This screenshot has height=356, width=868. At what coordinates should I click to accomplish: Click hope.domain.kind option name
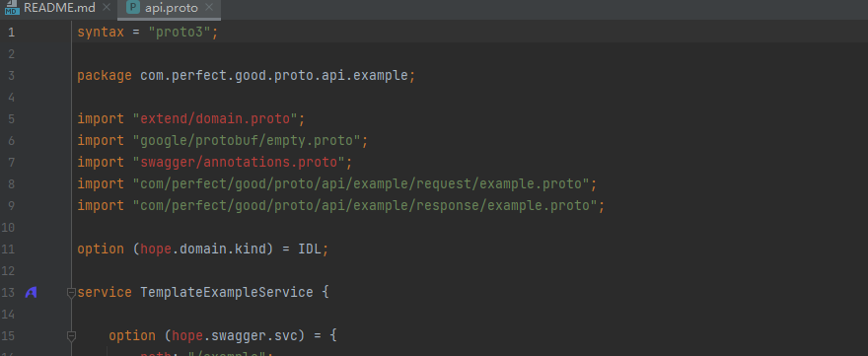coord(203,249)
